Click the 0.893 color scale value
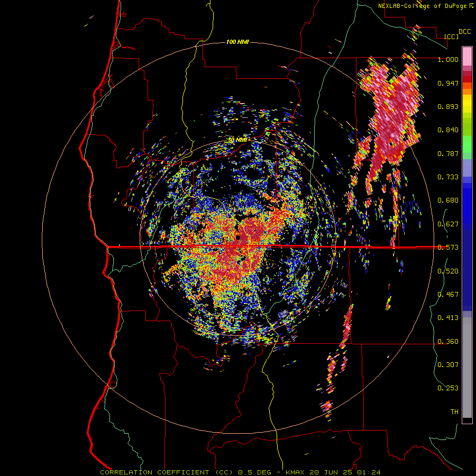The height and width of the screenshot is (476, 476). [448, 106]
